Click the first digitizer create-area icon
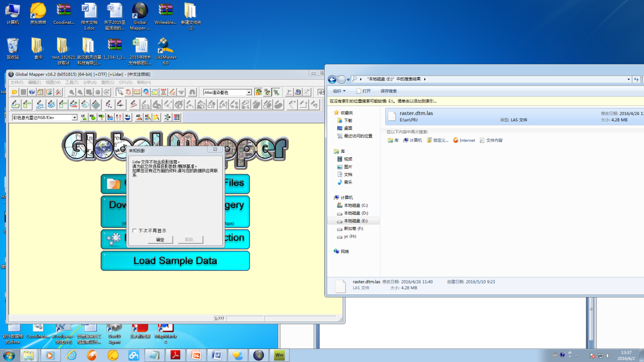Viewport: 644px width, 362px height. pyautogui.click(x=16, y=104)
